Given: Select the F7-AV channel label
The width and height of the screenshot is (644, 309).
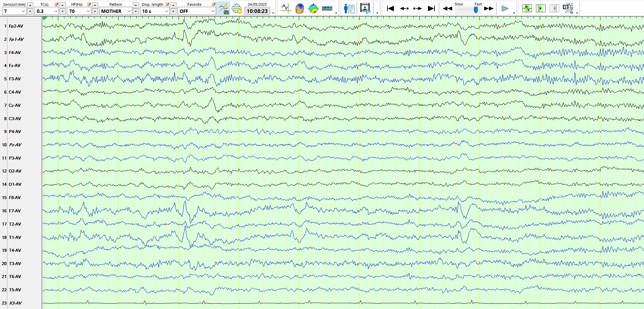Looking at the screenshot, I should pos(15,211).
